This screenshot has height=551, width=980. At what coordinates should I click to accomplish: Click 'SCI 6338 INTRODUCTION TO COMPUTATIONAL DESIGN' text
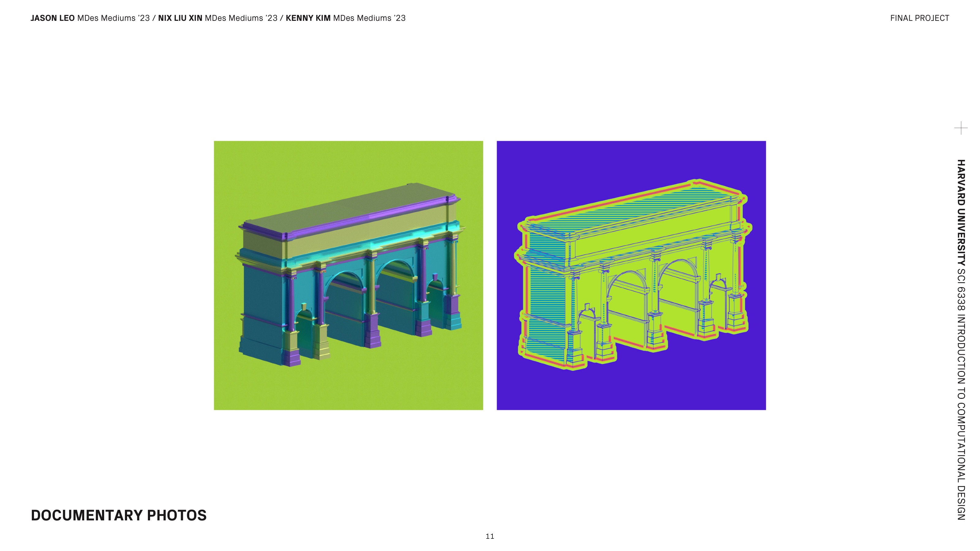[961, 394]
